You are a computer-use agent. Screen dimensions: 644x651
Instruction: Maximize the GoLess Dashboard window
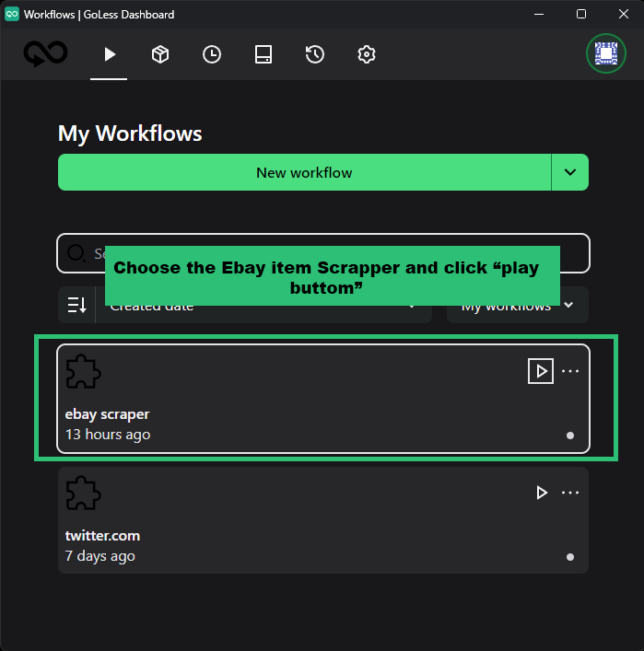[581, 14]
